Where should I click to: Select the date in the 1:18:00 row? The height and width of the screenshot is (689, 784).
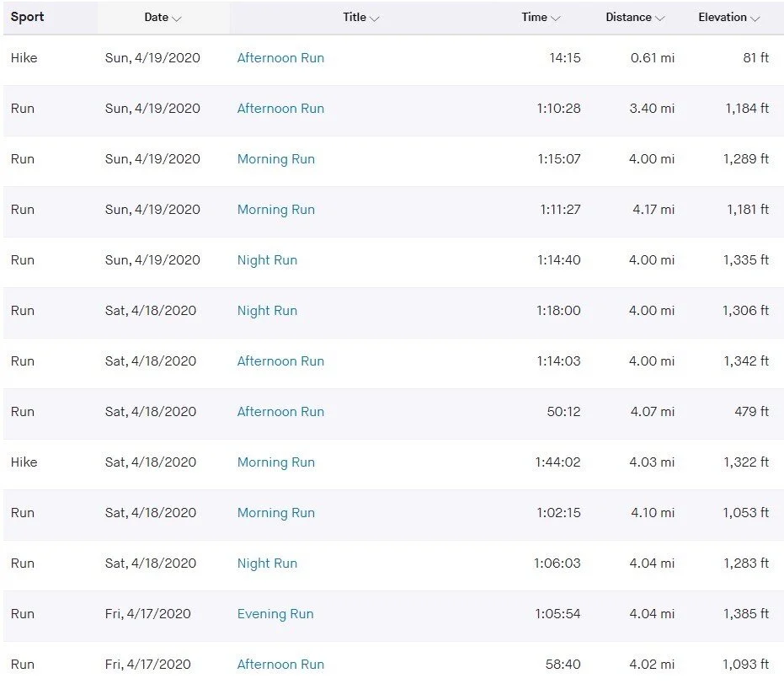coord(151,311)
